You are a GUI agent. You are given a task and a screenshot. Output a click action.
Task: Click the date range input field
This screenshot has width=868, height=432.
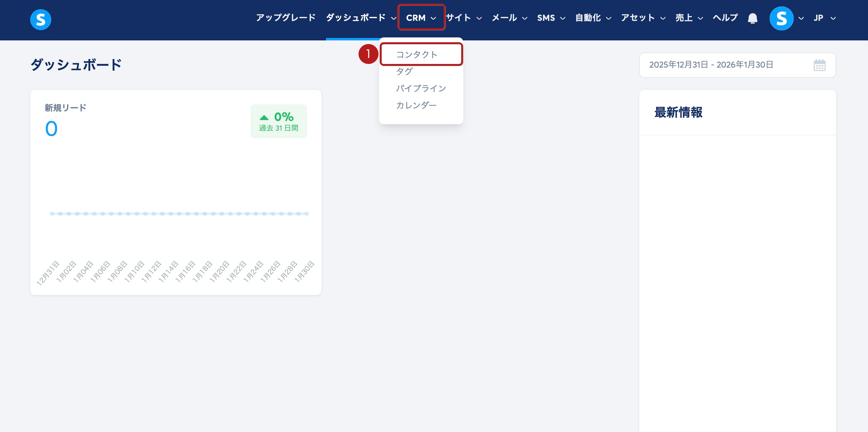(711, 65)
